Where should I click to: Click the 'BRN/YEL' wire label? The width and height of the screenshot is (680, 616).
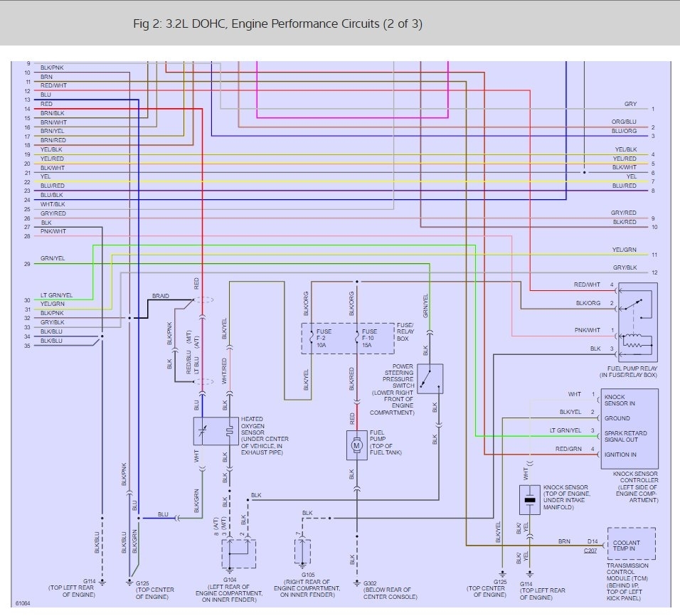pyautogui.click(x=52, y=131)
